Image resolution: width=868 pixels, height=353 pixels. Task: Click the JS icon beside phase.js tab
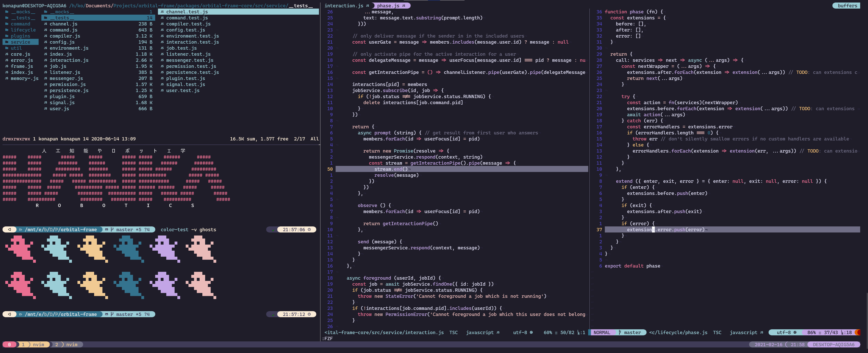[403, 6]
